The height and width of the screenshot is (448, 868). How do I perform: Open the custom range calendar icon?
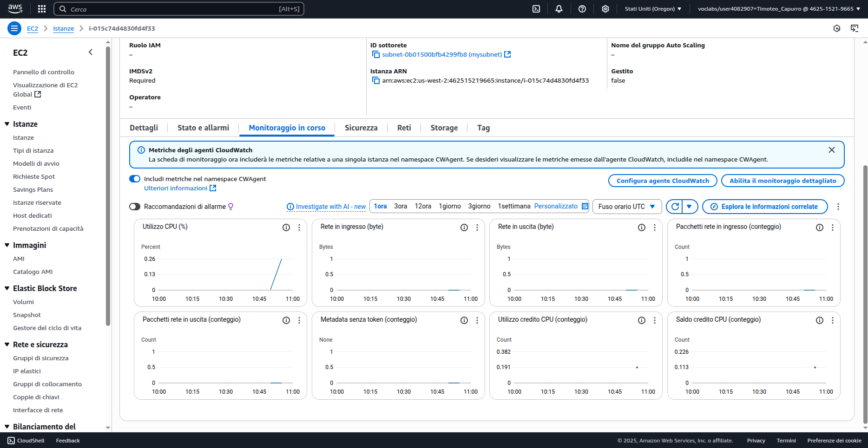[x=585, y=206]
